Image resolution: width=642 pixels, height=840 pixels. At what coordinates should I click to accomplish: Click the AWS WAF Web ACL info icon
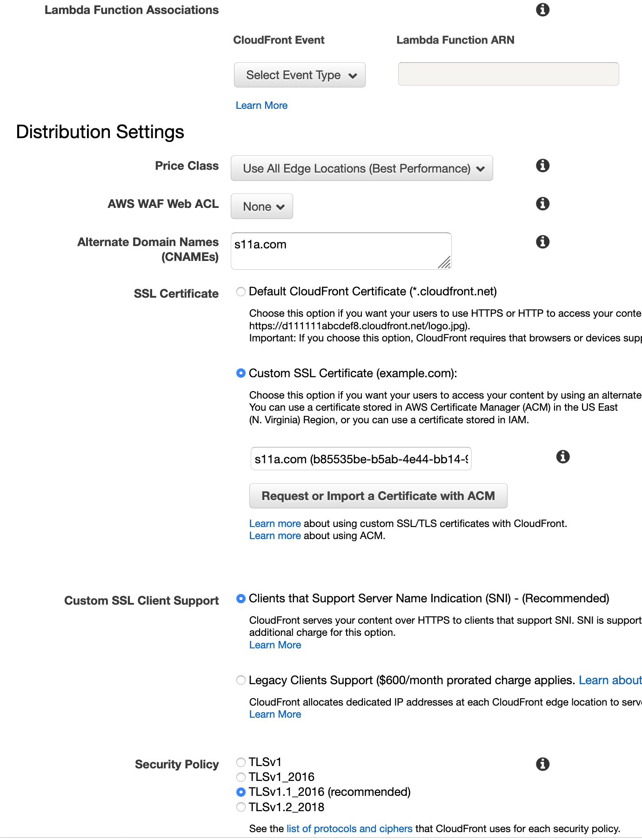(x=542, y=204)
